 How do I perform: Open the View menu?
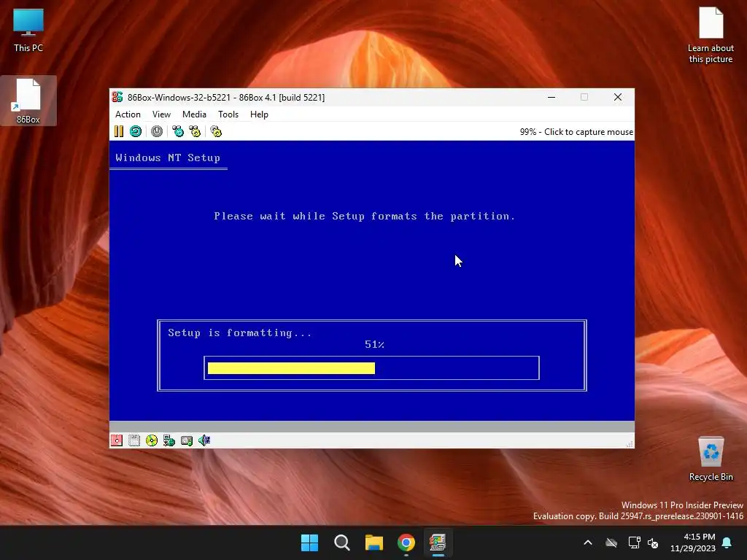coord(161,114)
